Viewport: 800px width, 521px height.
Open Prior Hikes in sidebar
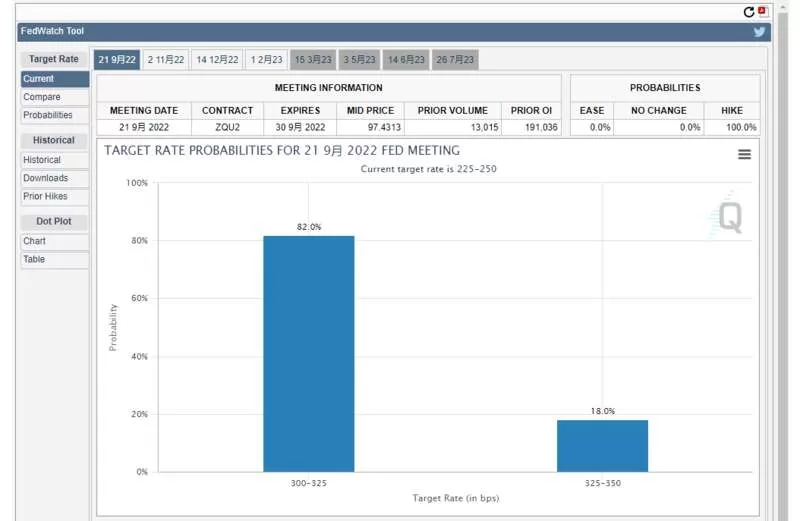pyautogui.click(x=55, y=196)
